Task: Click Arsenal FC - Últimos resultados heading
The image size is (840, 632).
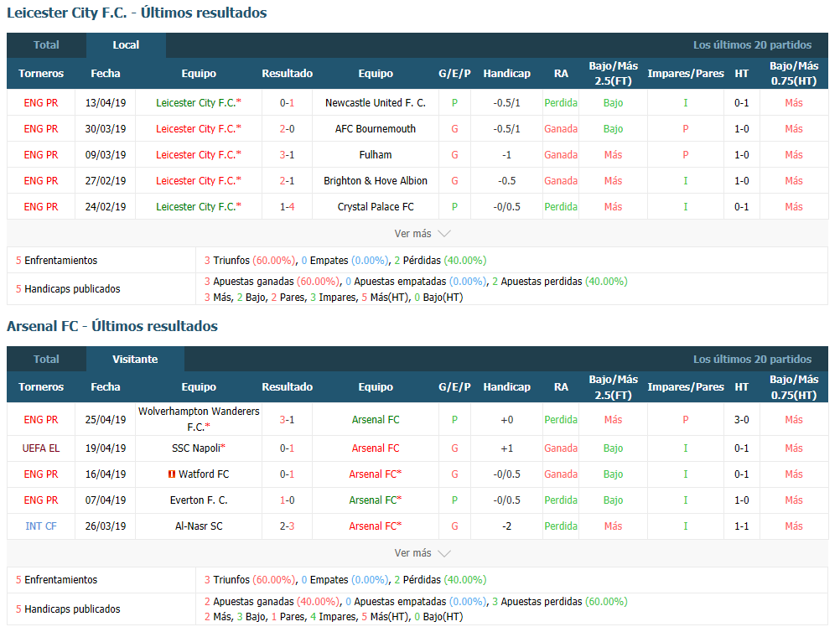Action: pyautogui.click(x=112, y=326)
